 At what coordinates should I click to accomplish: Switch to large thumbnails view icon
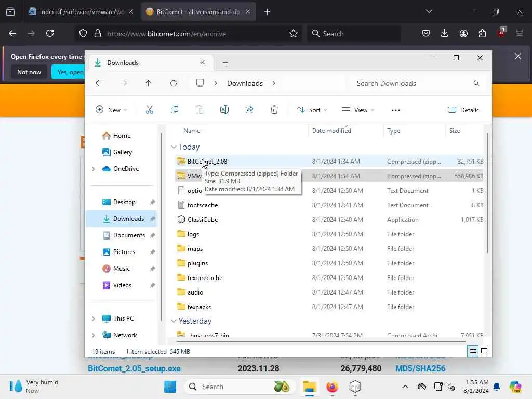pyautogui.click(x=484, y=351)
